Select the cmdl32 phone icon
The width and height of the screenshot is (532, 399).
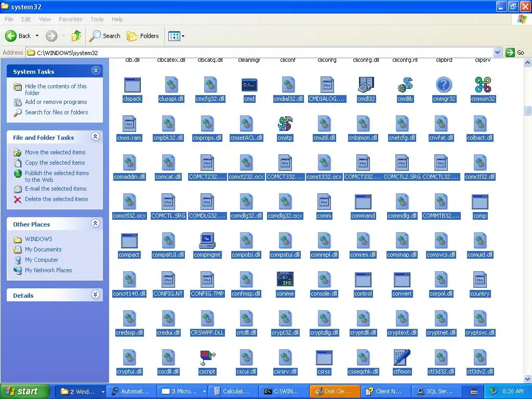(x=366, y=85)
